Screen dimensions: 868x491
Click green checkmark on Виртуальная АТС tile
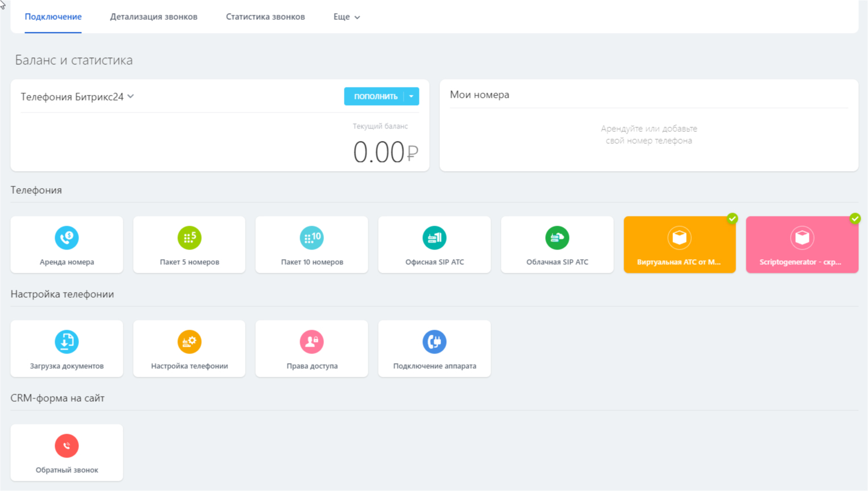(732, 218)
